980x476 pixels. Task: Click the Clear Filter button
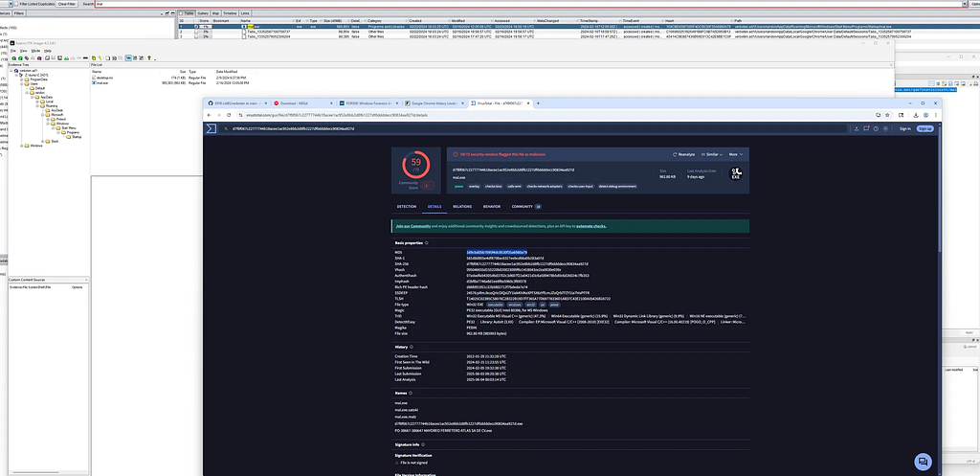point(67,4)
